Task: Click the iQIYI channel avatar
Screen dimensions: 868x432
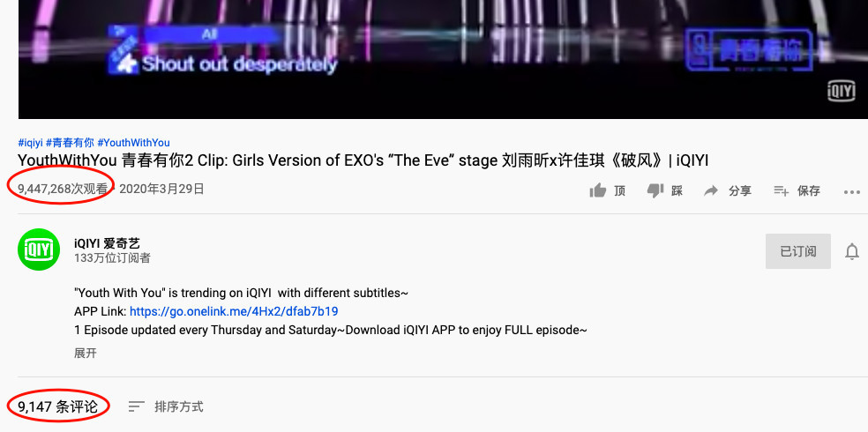Action: pos(39,250)
